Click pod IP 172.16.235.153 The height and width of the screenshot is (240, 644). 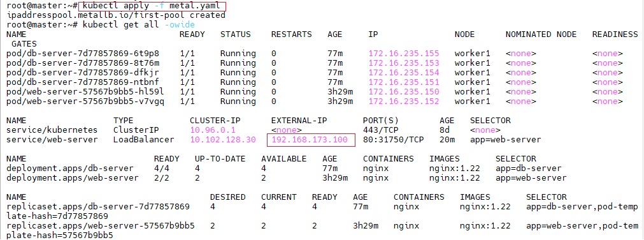[x=404, y=63]
